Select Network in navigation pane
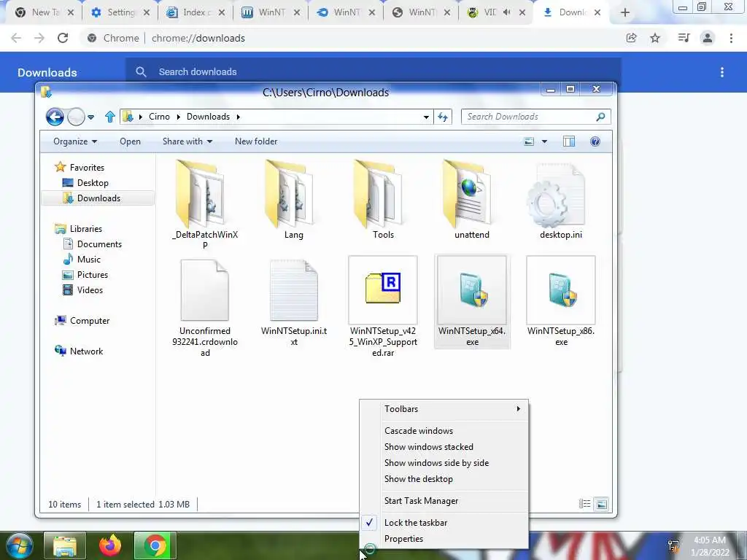This screenshot has width=747, height=560. (86, 351)
